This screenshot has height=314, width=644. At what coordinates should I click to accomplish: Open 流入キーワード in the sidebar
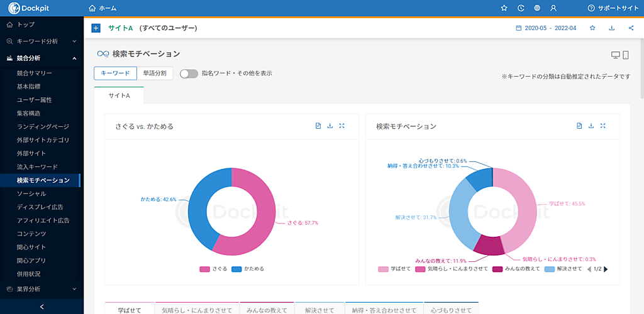37,167
